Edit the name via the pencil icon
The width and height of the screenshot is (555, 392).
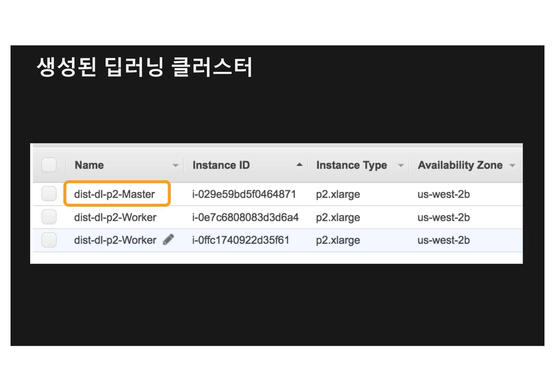(168, 239)
